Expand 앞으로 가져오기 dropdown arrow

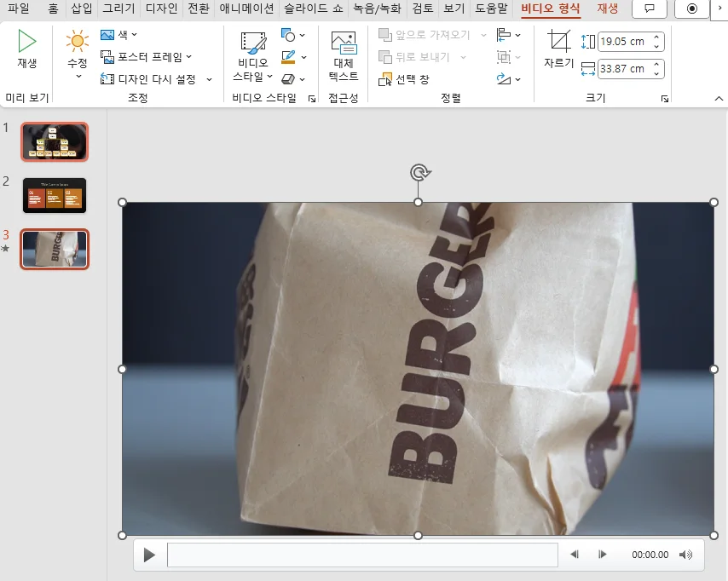tap(483, 35)
